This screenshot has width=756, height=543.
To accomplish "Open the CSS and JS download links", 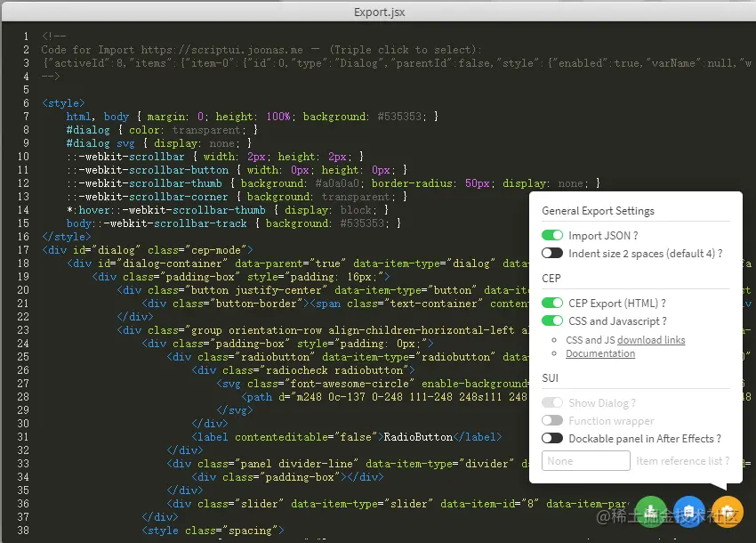I will [651, 340].
